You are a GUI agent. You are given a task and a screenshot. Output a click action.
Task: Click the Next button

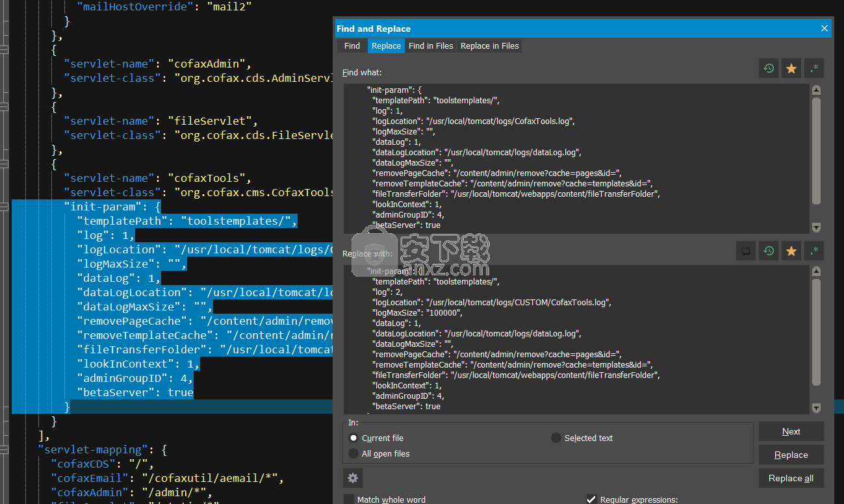pyautogui.click(x=791, y=431)
